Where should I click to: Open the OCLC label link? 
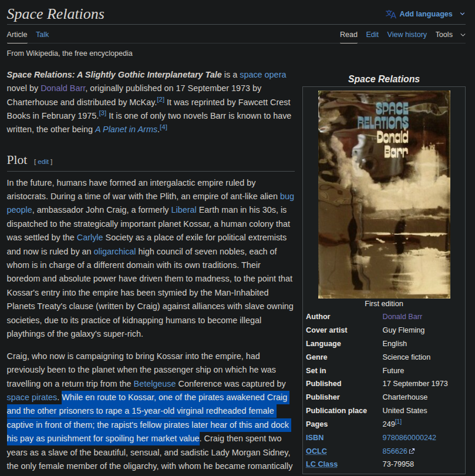coord(316,451)
